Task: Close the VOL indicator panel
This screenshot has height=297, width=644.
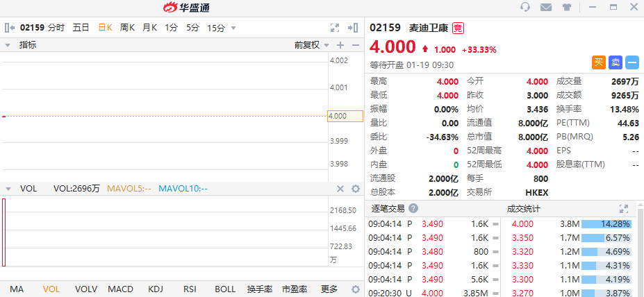Action: click(x=340, y=189)
